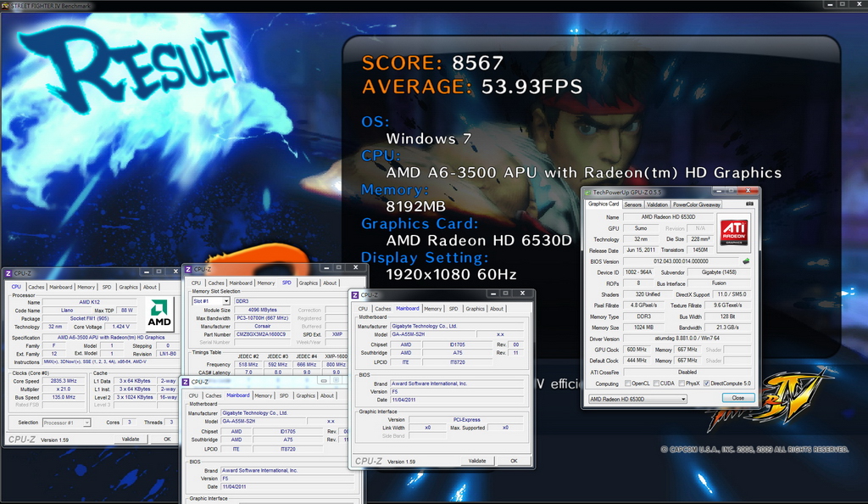Screen dimensions: 868x504
Task: Click the Z icon of the leftmost CPU-Z window
Action: pyautogui.click(x=8, y=273)
